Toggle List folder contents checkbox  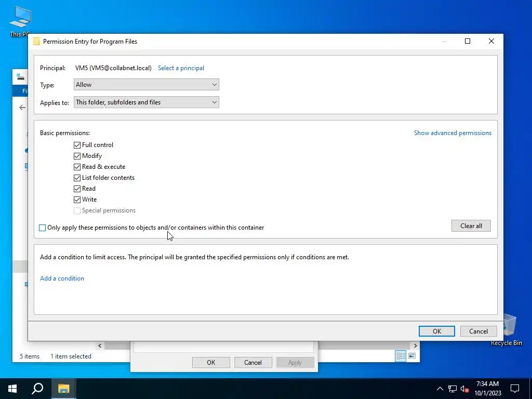tap(77, 178)
